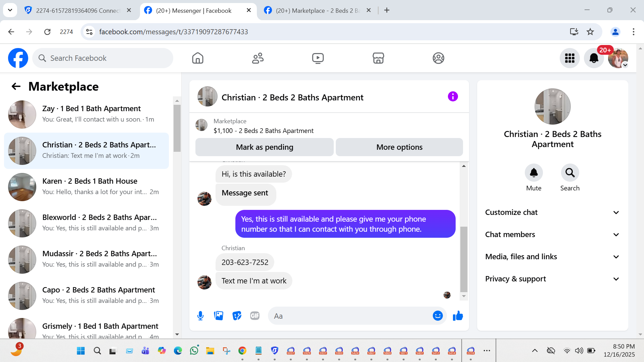Open the Marketplace storefront icon
644x362 pixels.
pyautogui.click(x=378, y=58)
